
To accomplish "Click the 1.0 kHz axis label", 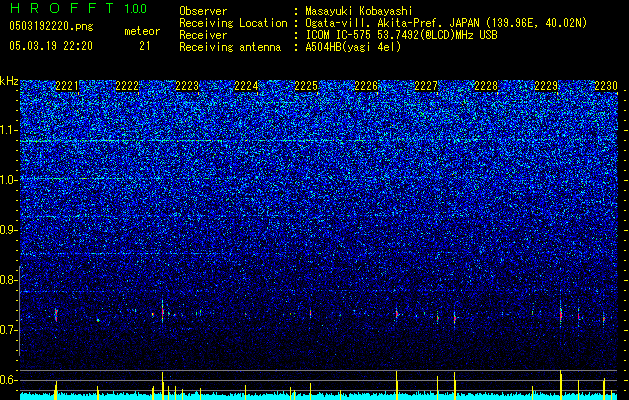I will (x=9, y=180).
